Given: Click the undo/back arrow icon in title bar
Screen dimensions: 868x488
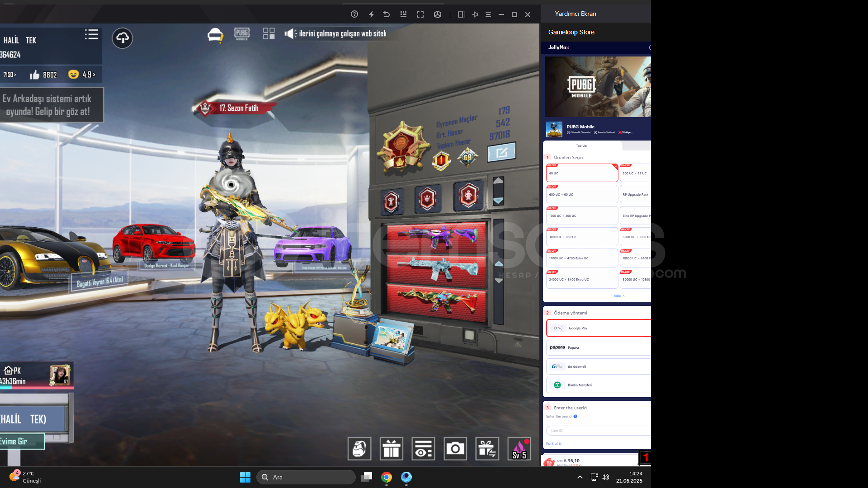Looking at the screenshot, I should coord(387,14).
